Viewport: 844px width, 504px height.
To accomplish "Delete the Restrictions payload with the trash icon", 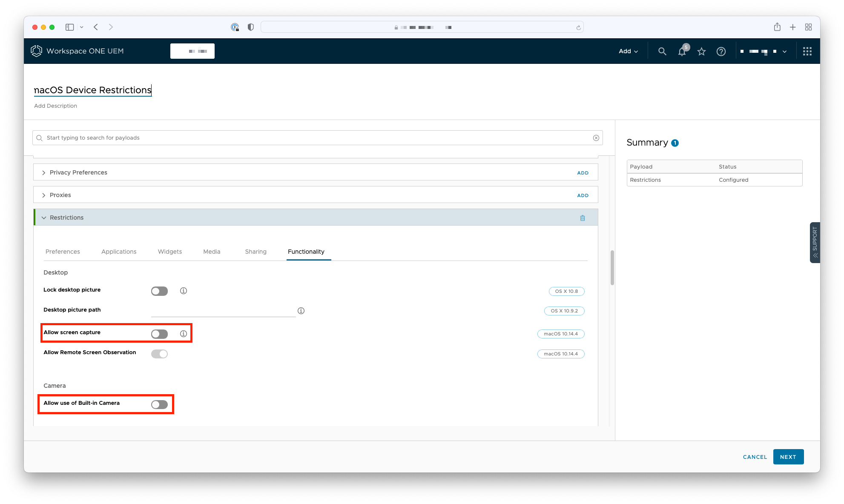I will (x=583, y=218).
